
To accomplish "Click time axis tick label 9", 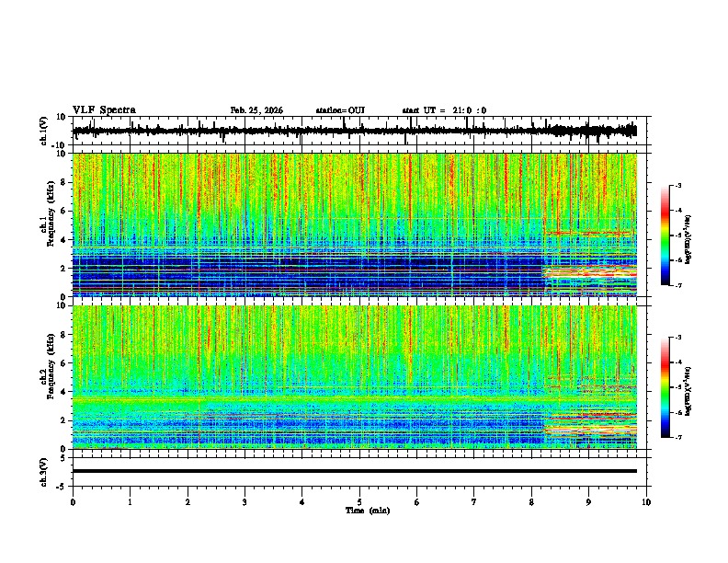I will coord(588,502).
